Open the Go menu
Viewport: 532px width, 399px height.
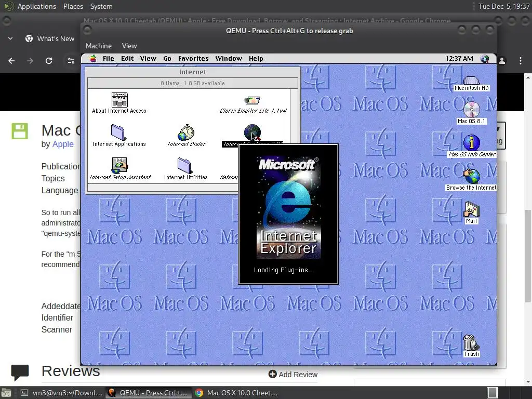click(x=167, y=58)
